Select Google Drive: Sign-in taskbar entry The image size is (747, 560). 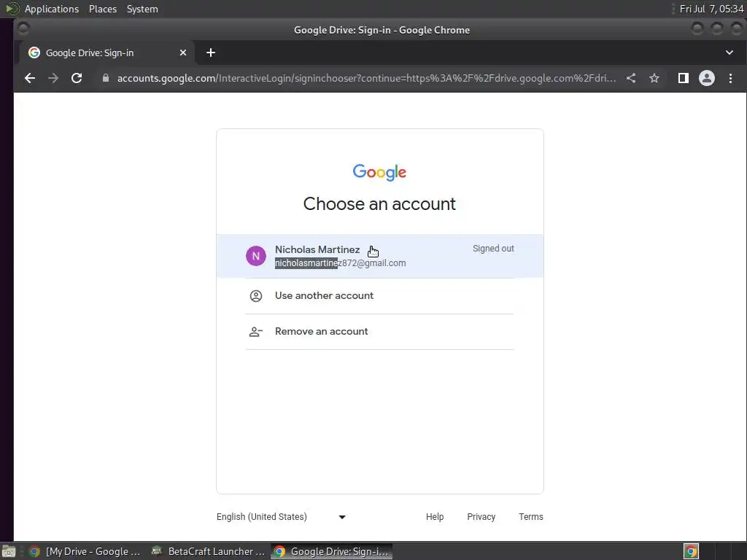(x=332, y=551)
